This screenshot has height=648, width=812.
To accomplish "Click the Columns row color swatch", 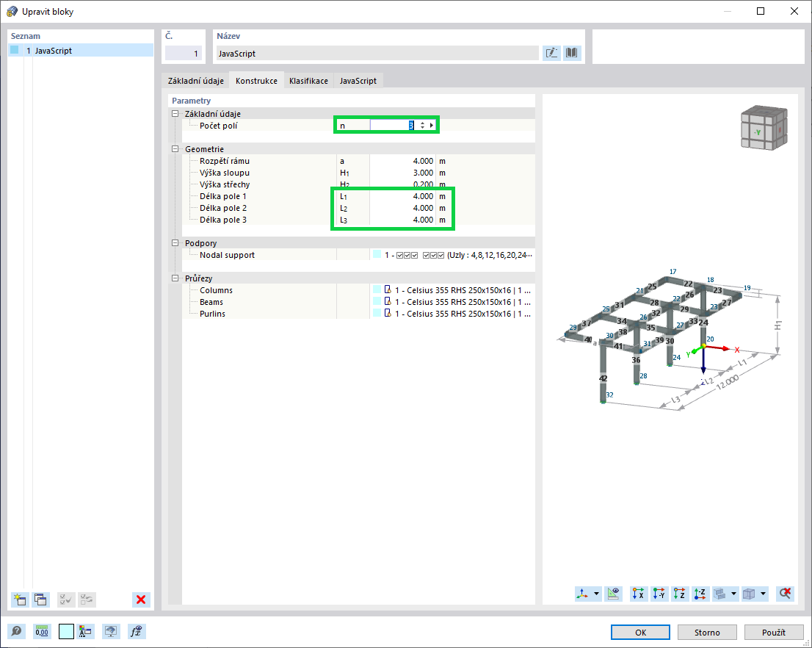I will [377, 289].
